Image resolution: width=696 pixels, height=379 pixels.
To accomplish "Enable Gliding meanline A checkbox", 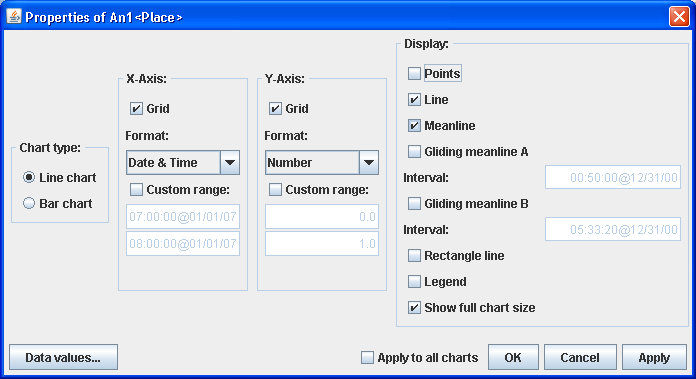I will pyautogui.click(x=414, y=151).
